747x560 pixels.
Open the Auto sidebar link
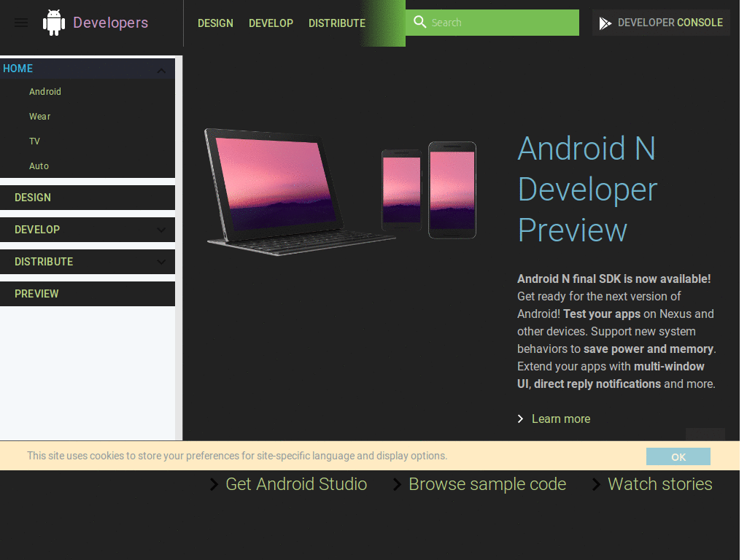[39, 166]
